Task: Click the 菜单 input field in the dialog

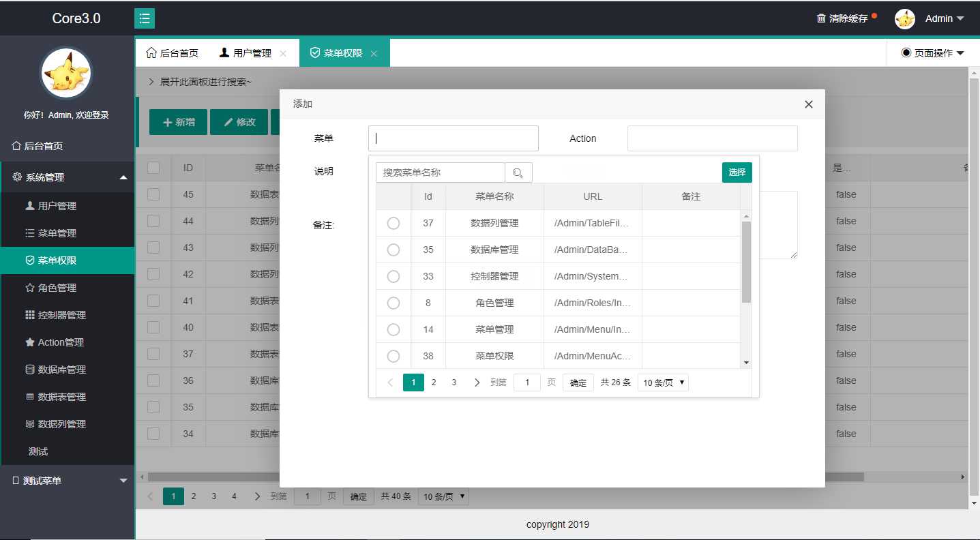Action: 453,138
